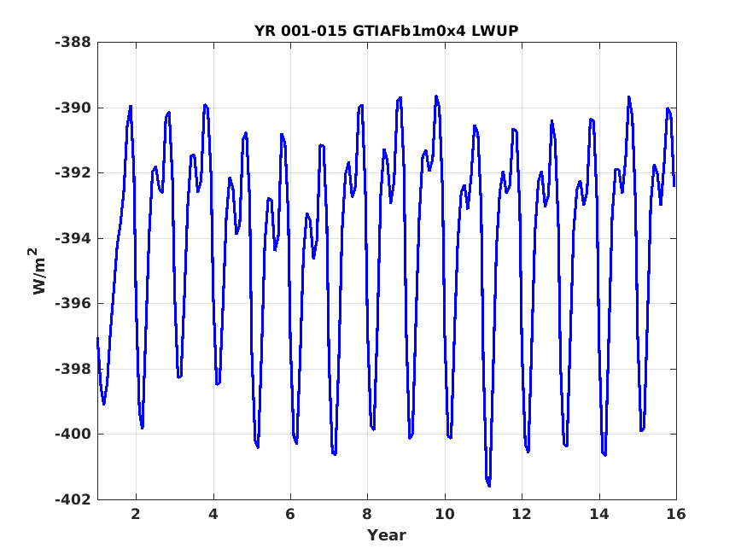The image size is (747, 560).
Task: Click x-axis tick label 4
Action: tap(213, 514)
